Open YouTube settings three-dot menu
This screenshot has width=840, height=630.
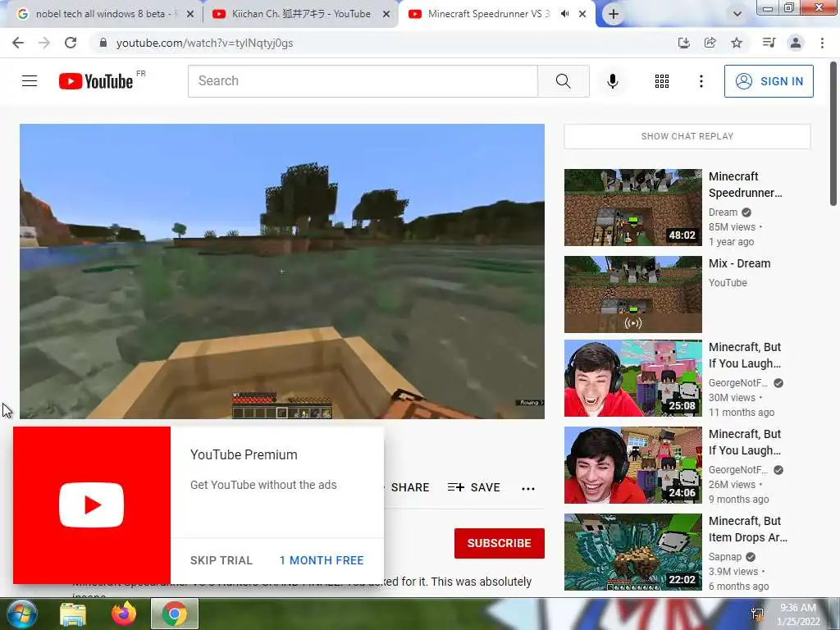coord(701,81)
